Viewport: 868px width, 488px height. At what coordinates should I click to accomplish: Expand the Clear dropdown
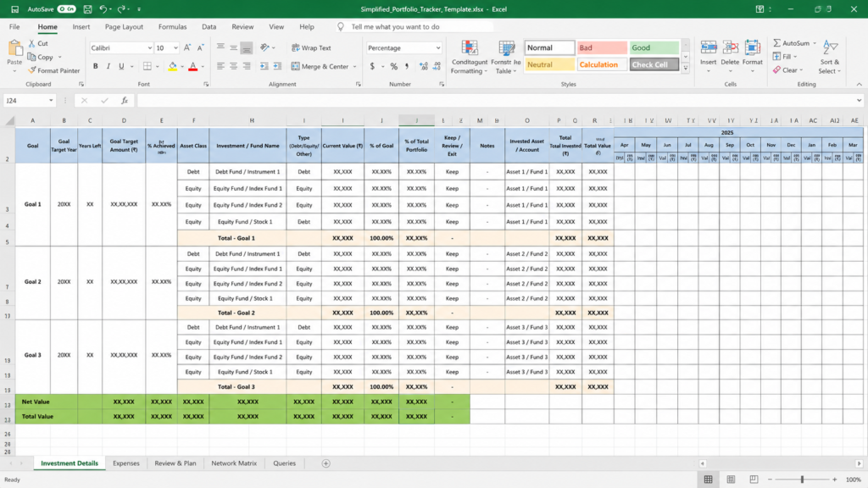(801, 70)
